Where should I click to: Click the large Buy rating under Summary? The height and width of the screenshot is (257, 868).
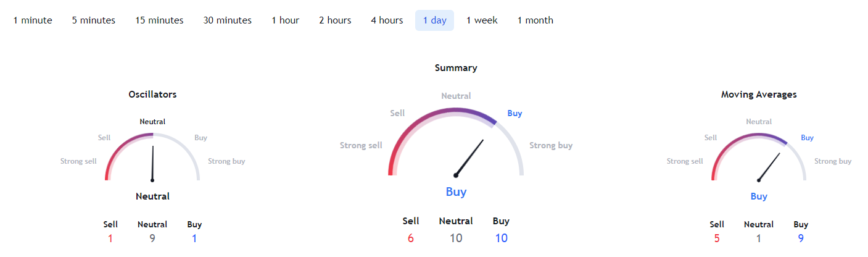point(456,192)
